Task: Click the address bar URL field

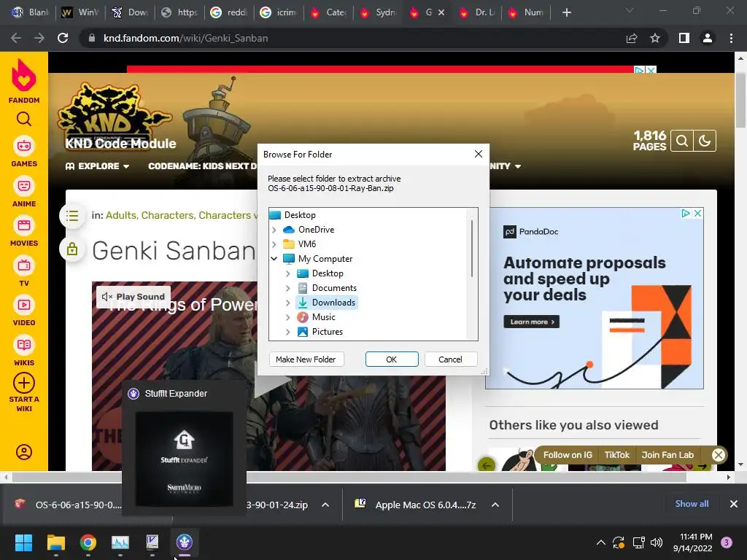Action: tap(352, 38)
